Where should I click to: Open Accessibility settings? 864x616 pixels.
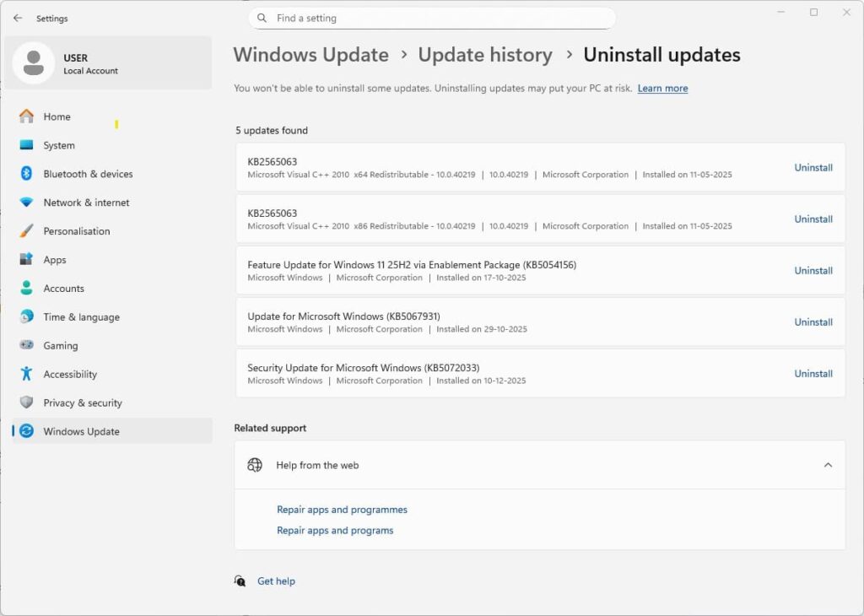pos(112,374)
